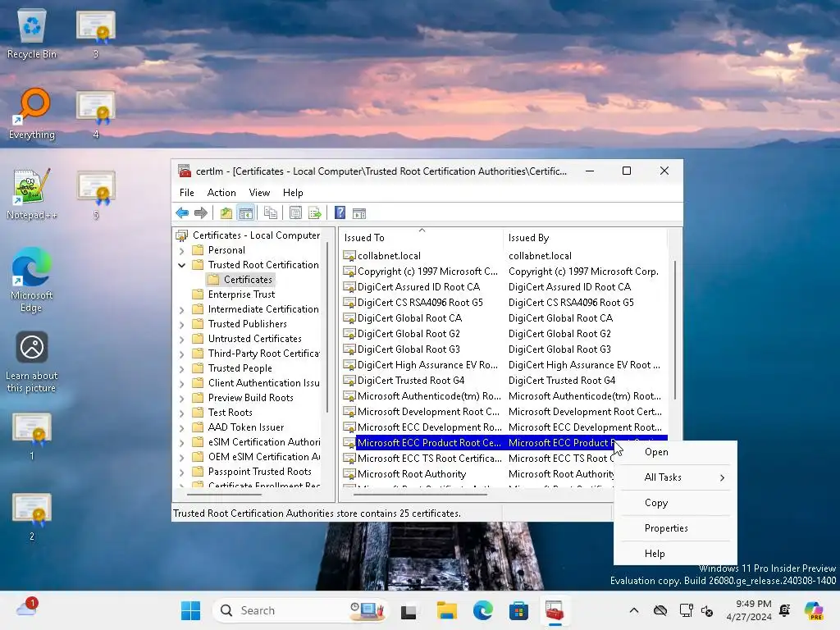Select certificate file named 5 on desktop
Viewport: 840px width, 630px height.
(96, 194)
